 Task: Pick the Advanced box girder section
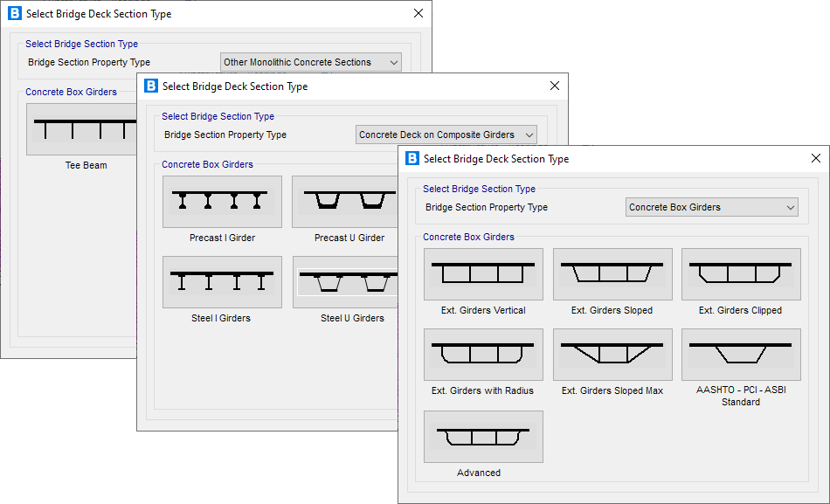[483, 437]
